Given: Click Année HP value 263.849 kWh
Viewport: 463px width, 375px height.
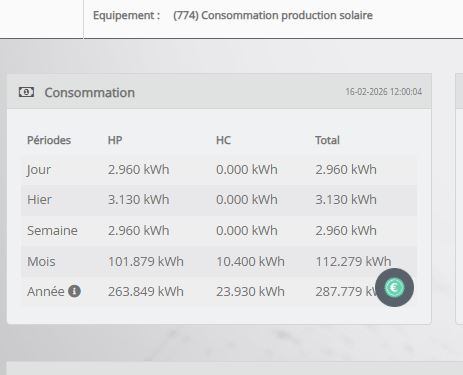Looking at the screenshot, I should [x=146, y=291].
